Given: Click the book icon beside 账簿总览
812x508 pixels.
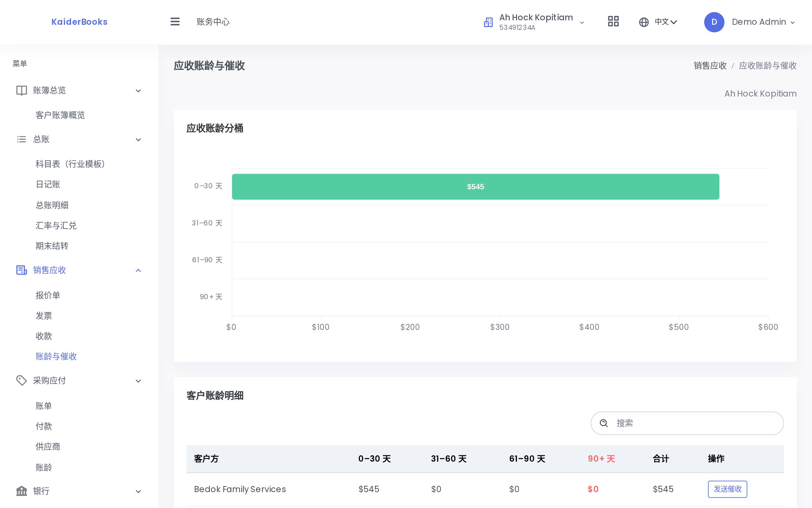Looking at the screenshot, I should point(22,90).
